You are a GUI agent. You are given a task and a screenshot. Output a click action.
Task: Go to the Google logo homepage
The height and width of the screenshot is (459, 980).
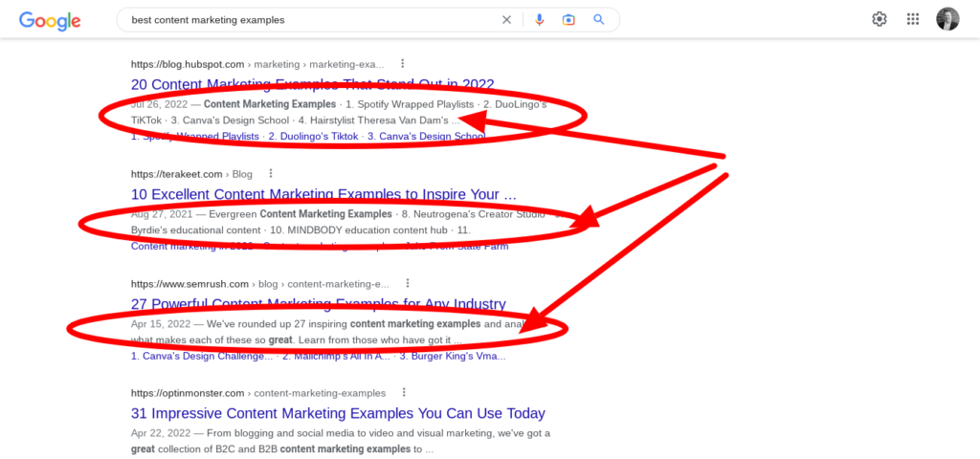click(x=50, y=21)
